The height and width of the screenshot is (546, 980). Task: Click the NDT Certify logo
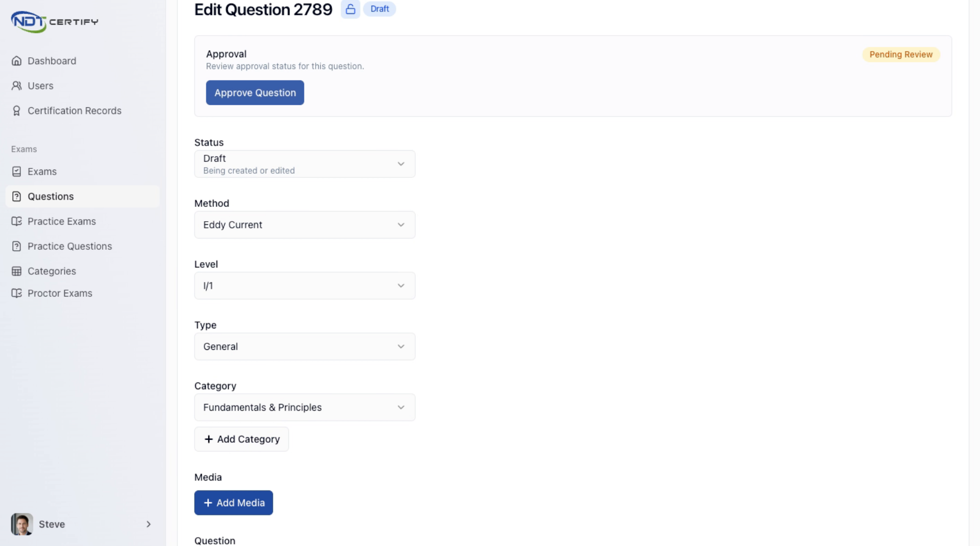[x=55, y=22]
